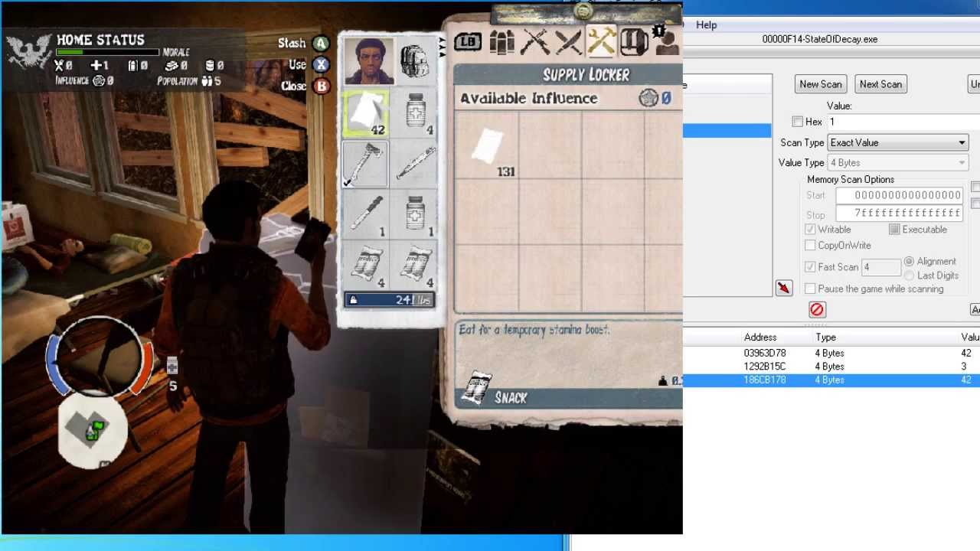Click the circular health and stamina gauge

click(x=100, y=357)
